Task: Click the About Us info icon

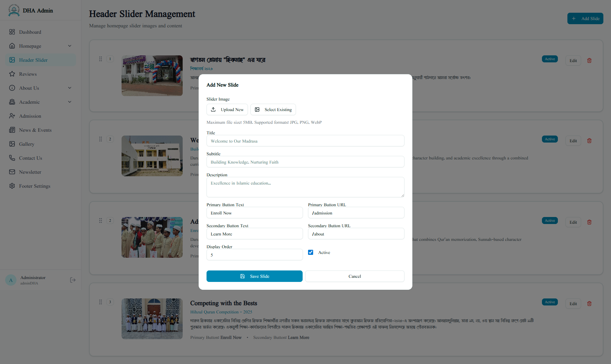Action: coord(12,88)
